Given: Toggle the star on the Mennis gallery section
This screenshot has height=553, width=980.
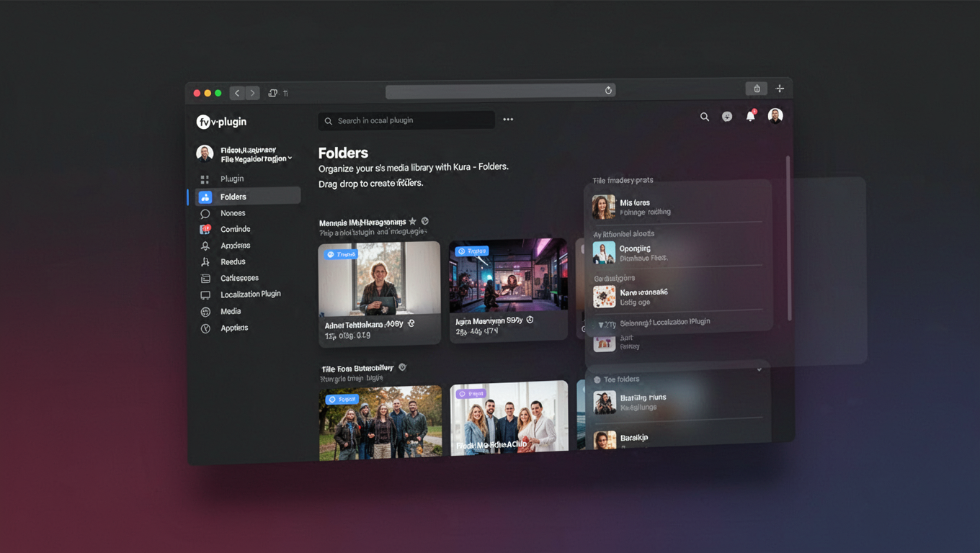Looking at the screenshot, I should click(x=412, y=221).
